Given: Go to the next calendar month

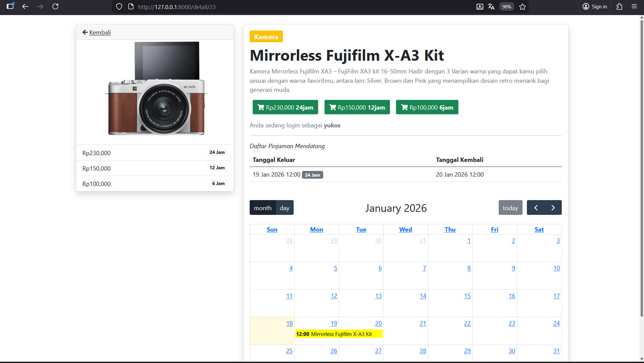Looking at the screenshot, I should (x=553, y=208).
